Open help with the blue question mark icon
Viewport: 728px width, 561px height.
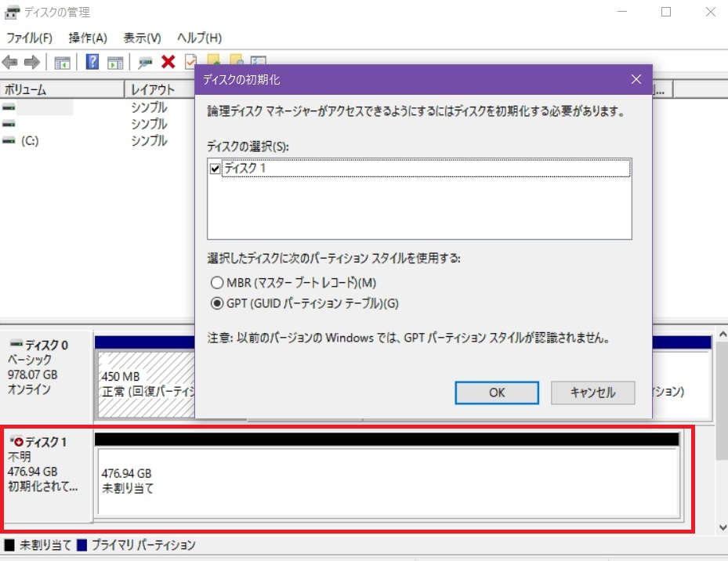tap(92, 62)
